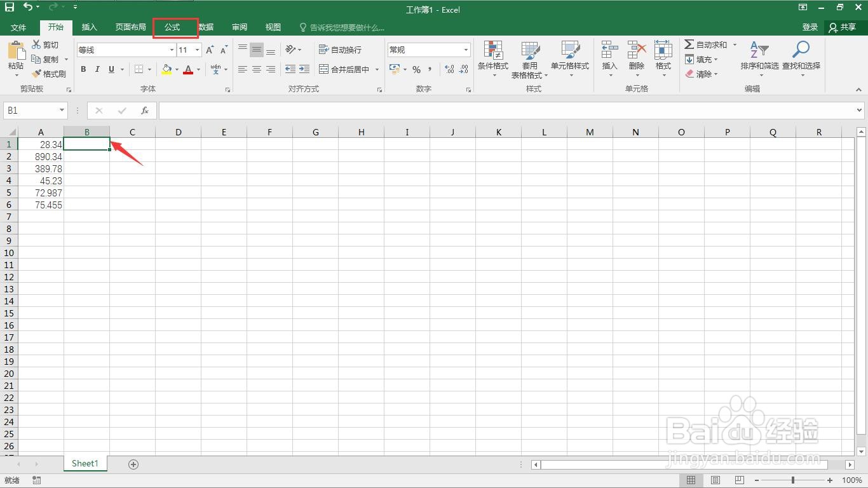
Task: Click the Save icon in quick access toolbar
Action: (x=10, y=7)
